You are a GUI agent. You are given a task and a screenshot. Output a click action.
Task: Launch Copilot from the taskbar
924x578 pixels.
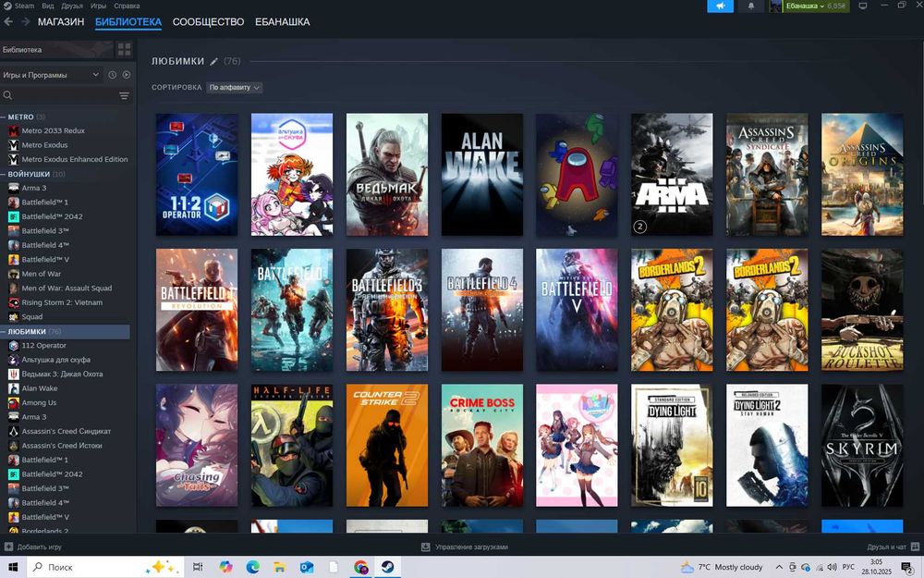click(x=225, y=567)
